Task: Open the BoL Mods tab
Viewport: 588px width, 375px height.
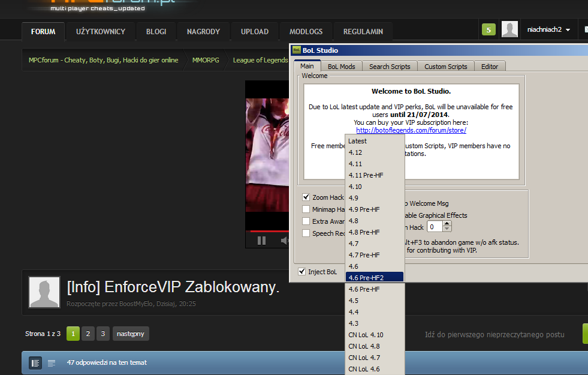Action: pyautogui.click(x=341, y=67)
